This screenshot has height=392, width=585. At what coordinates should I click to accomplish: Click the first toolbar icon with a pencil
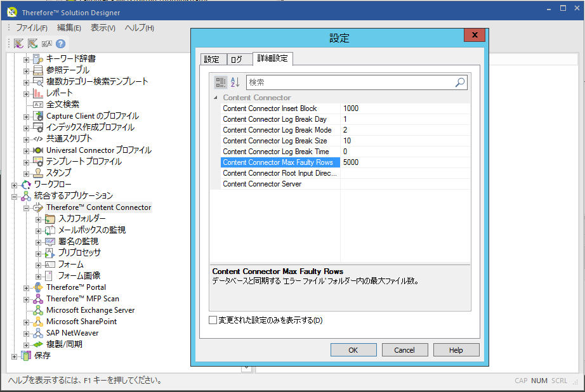point(18,44)
